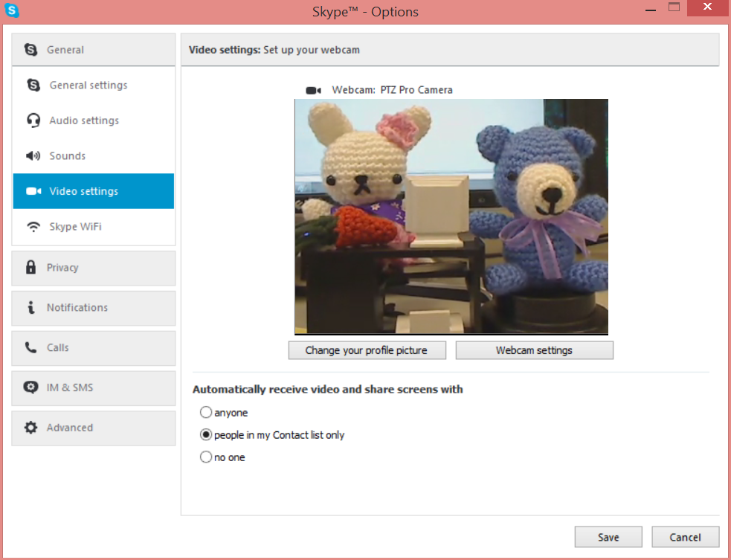
Task: Click the webcam icon before PTZ Pro Camera
Action: click(313, 90)
